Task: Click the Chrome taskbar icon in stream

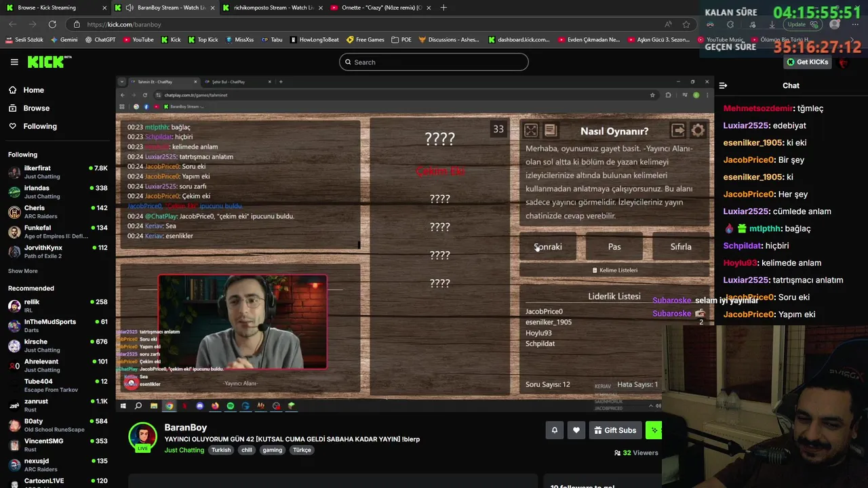Action: [x=169, y=406]
